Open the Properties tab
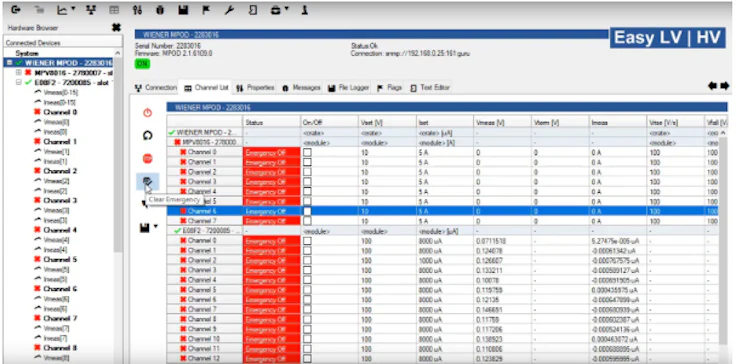Viewport: 736px width, 364px height. (256, 88)
